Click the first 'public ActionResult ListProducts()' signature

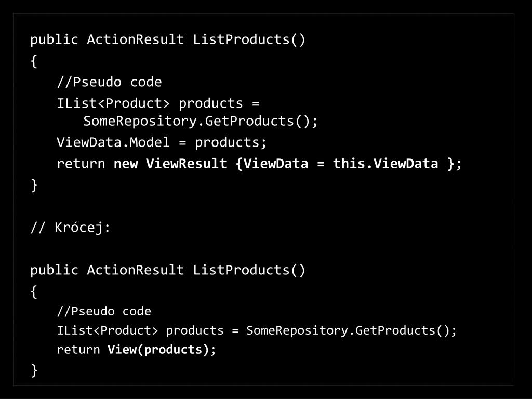click(168, 39)
